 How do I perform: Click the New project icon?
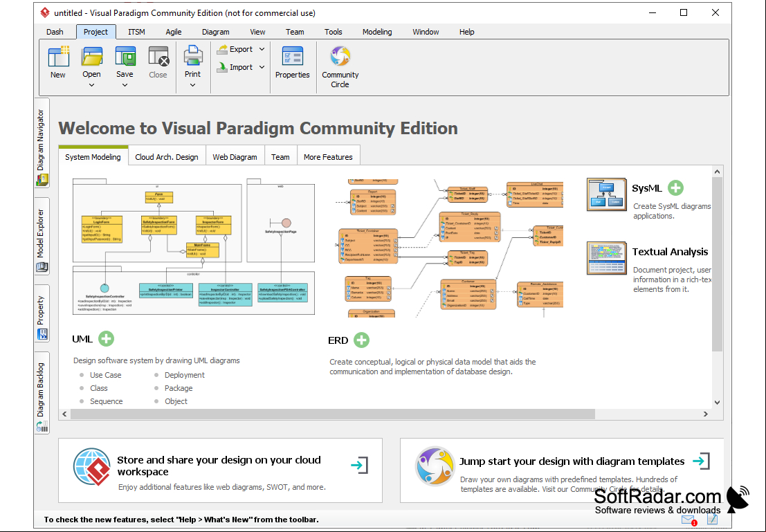[58, 56]
